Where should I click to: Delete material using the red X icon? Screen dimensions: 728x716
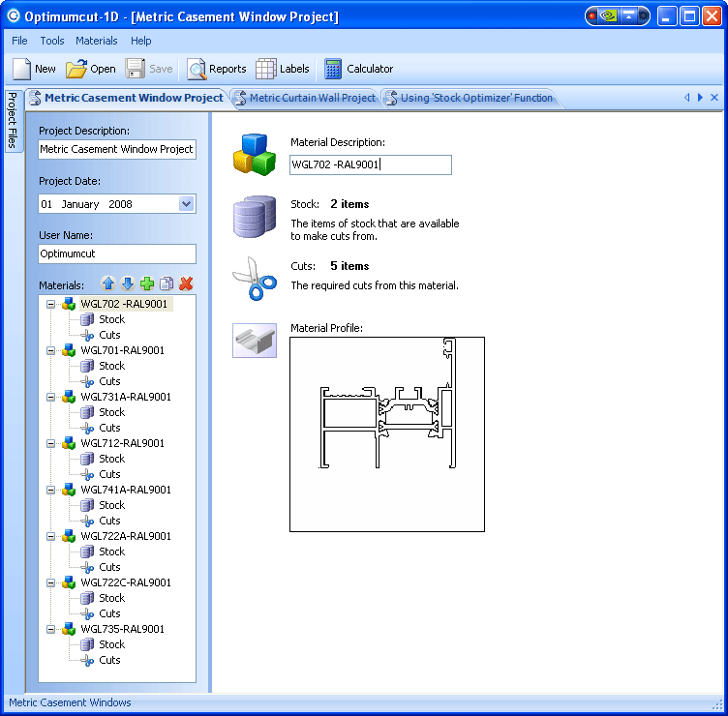click(186, 283)
